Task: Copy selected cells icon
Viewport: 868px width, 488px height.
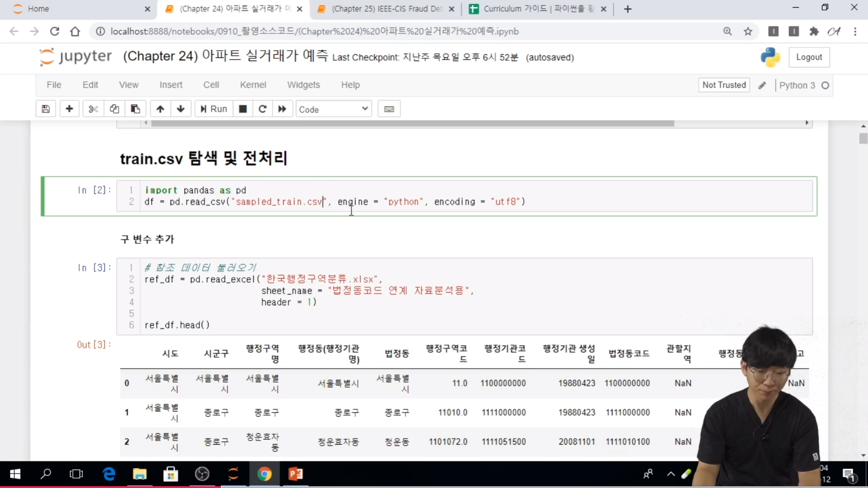Action: [x=114, y=109]
